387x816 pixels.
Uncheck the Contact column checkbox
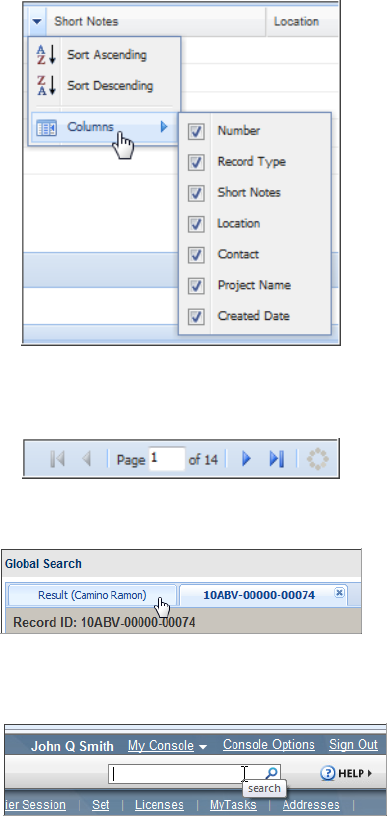[196, 255]
